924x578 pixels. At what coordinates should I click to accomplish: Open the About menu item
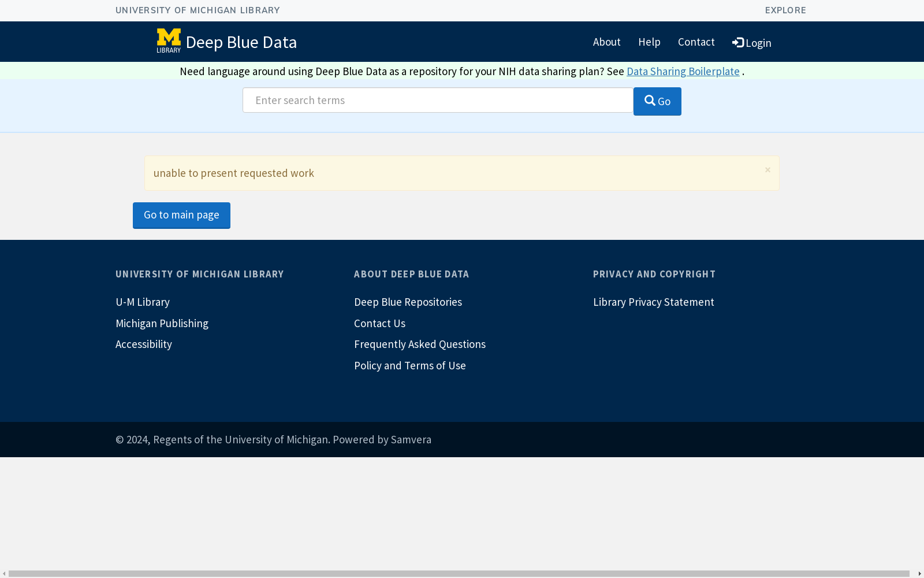pyautogui.click(x=606, y=42)
